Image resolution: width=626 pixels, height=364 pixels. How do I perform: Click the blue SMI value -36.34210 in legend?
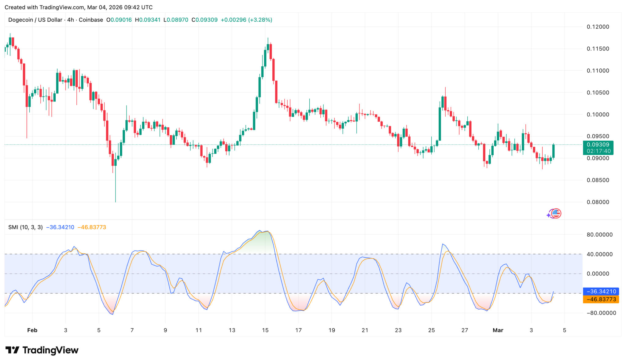tap(60, 227)
